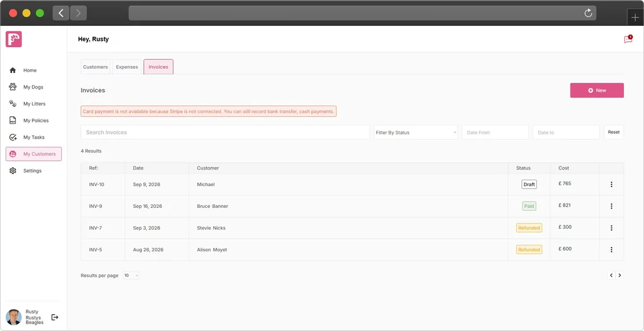The width and height of the screenshot is (644, 331).
Task: Click the Date column header
Action: [x=138, y=168]
